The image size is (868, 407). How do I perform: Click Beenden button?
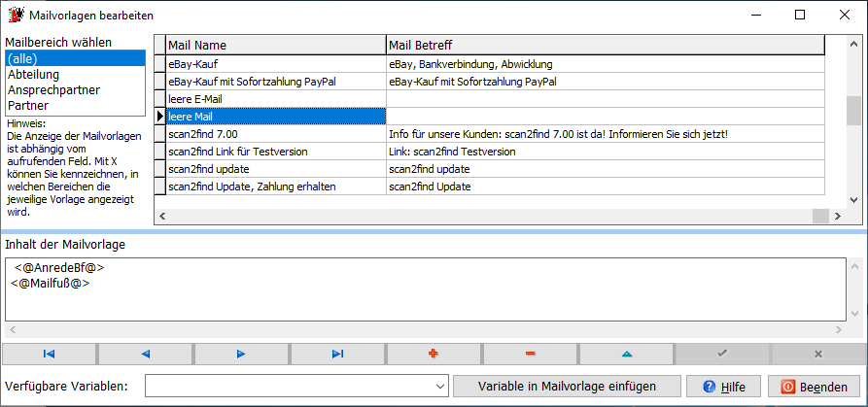pyautogui.click(x=815, y=386)
